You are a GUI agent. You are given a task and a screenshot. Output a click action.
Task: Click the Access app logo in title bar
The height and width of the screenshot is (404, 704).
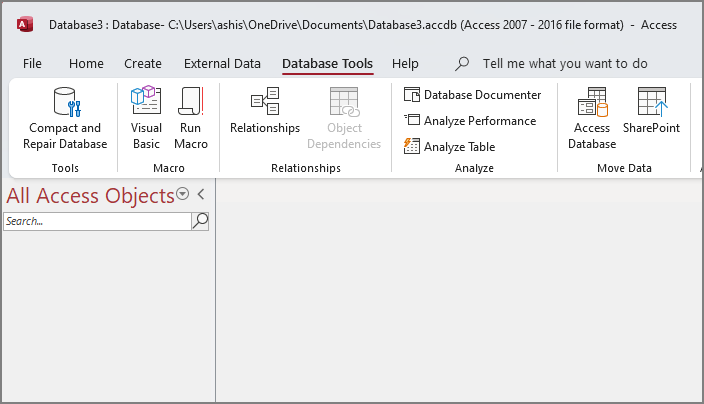[21, 24]
